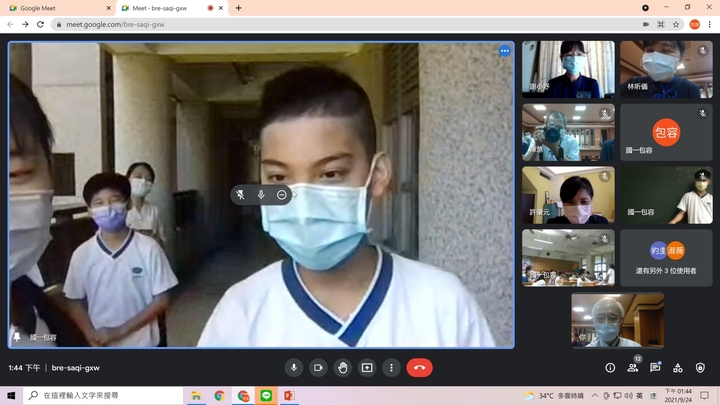Screen dimensions: 720x405
Task: Show the participants people panel
Action: tap(633, 367)
